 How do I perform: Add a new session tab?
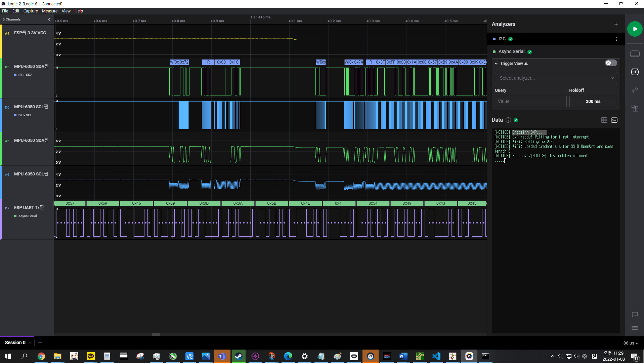point(40,343)
